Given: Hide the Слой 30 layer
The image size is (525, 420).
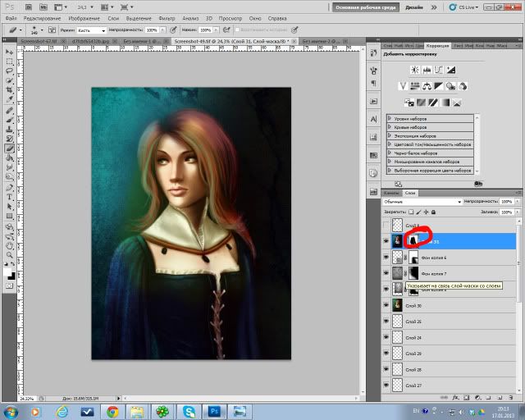Looking at the screenshot, I should click(x=386, y=305).
